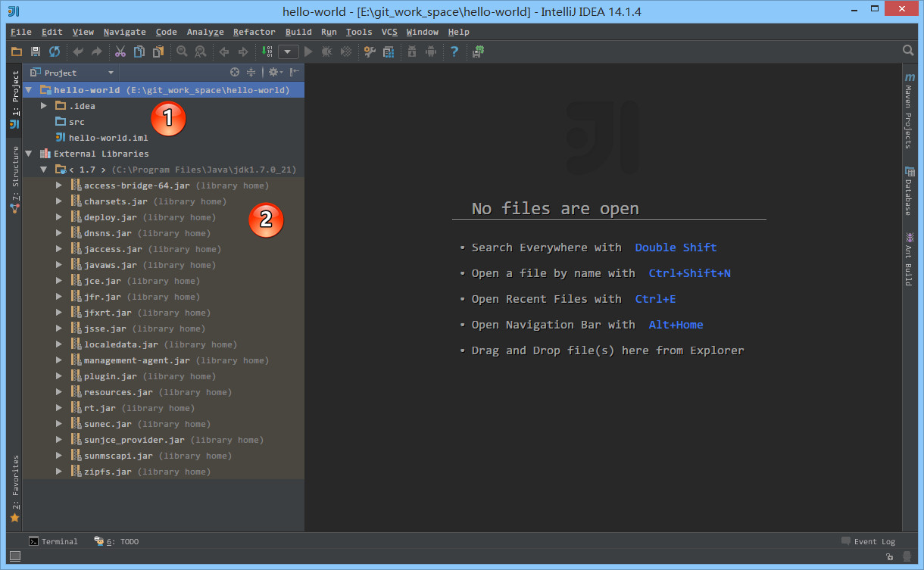Open Settings with the wrench icon
924x570 pixels.
coord(370,51)
